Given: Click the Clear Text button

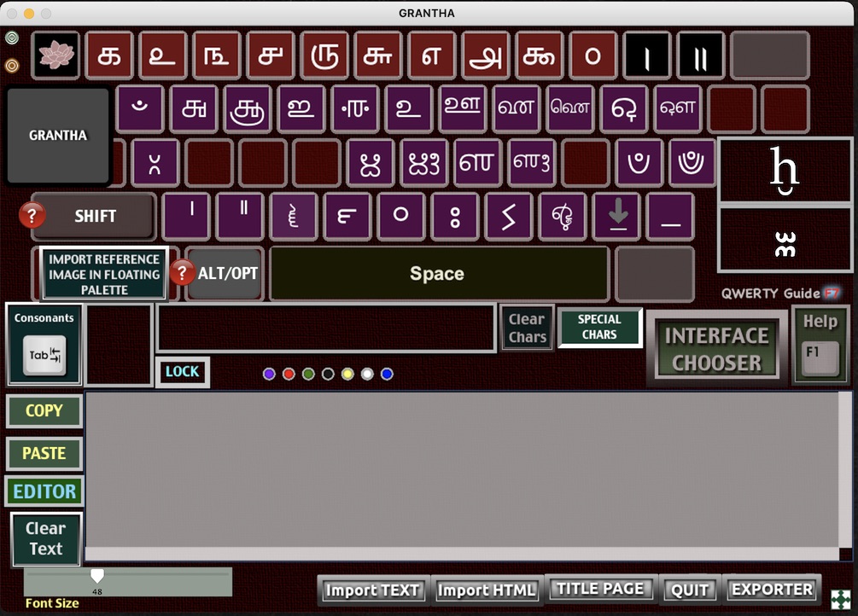Looking at the screenshot, I should click(x=46, y=539).
